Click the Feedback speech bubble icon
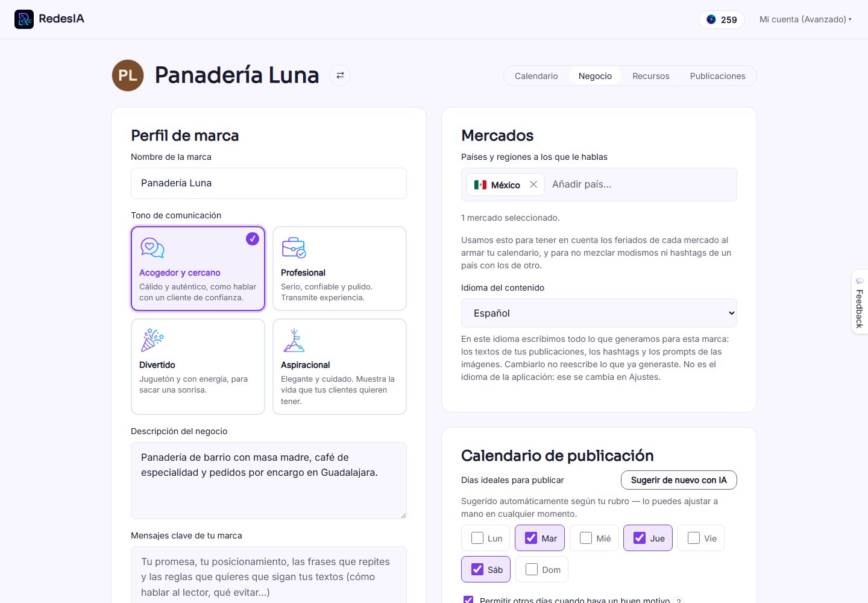This screenshot has width=868, height=603. tap(860, 281)
